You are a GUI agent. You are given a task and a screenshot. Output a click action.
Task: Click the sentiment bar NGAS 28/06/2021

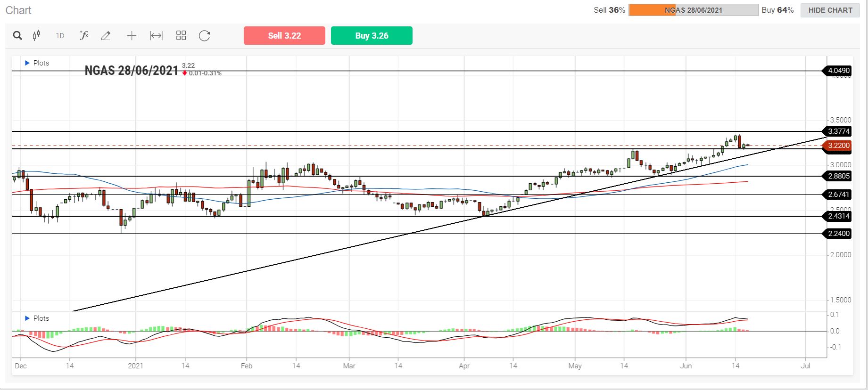click(x=693, y=10)
